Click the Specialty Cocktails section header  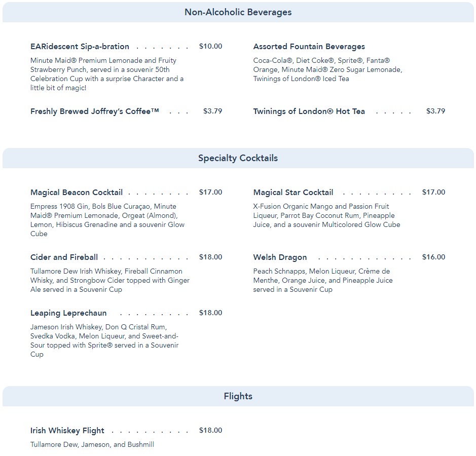pyautogui.click(x=238, y=158)
